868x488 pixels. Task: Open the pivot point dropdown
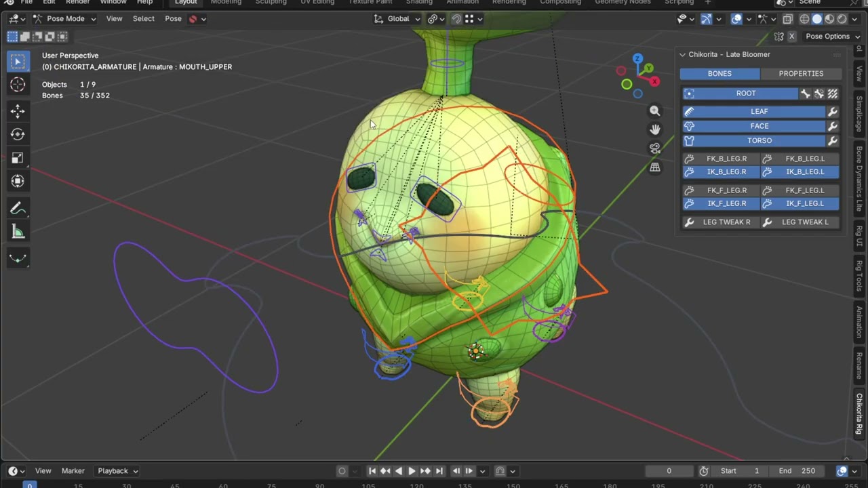click(x=436, y=19)
